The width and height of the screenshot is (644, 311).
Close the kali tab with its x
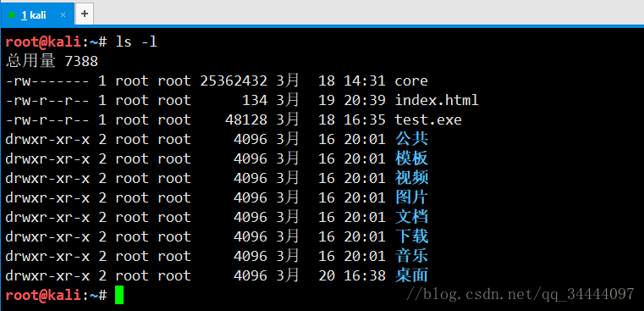63,14
